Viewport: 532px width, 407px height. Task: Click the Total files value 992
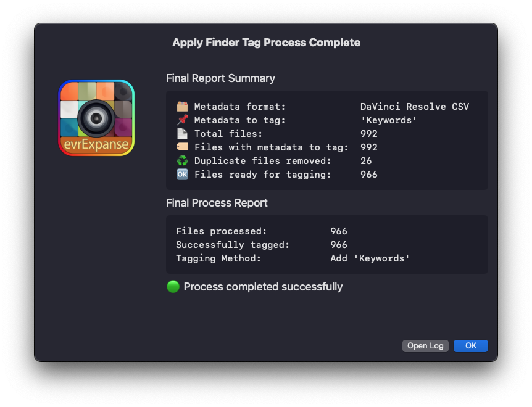point(368,134)
